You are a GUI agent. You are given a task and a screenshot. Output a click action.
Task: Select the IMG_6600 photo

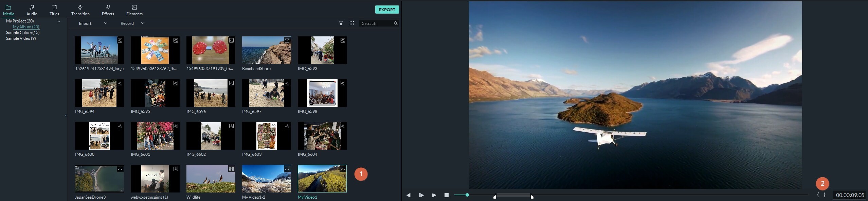pos(100,136)
